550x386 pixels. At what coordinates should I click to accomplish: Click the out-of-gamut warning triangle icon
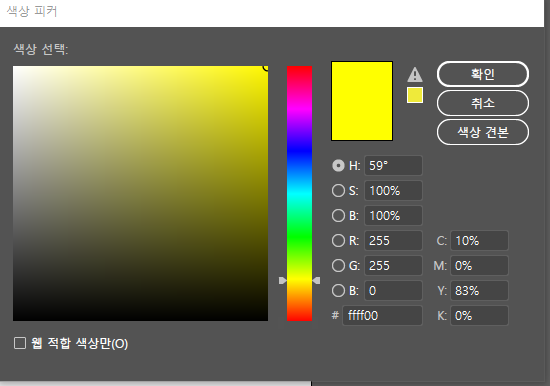(415, 75)
